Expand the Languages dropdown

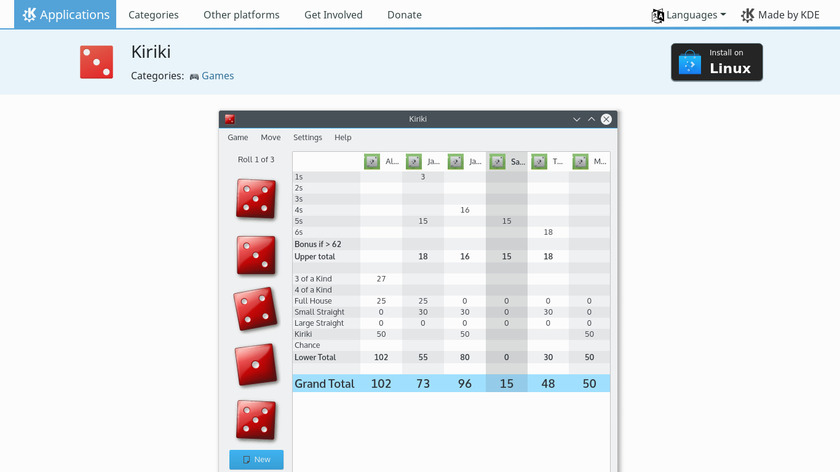pos(688,15)
